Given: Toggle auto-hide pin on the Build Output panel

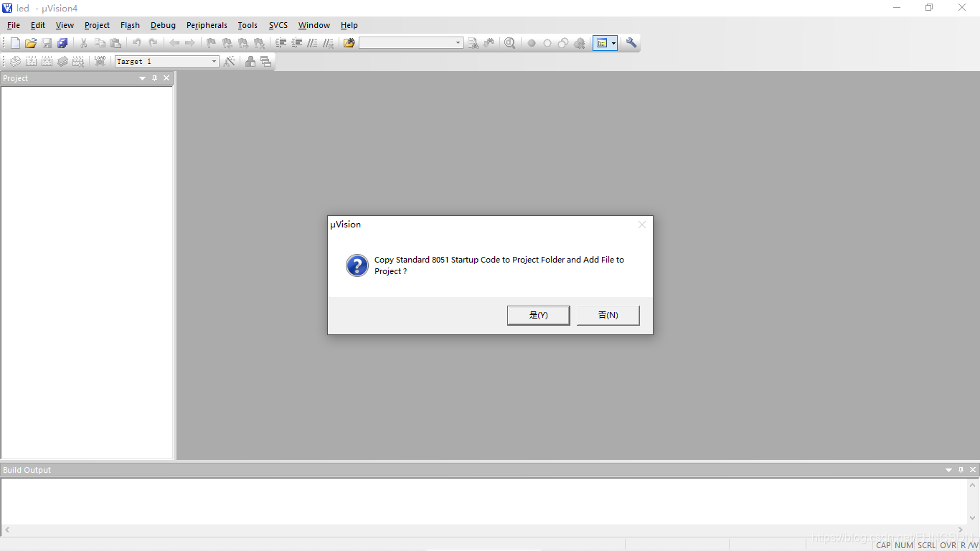Looking at the screenshot, I should point(961,470).
